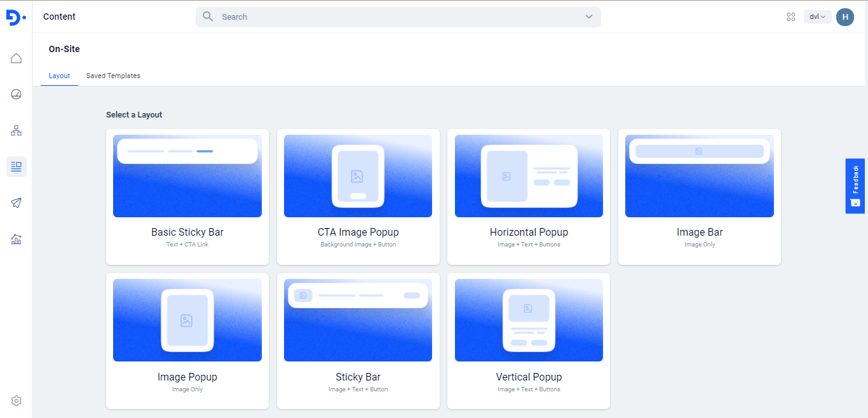Open the dvl workspace dropdown
868x418 pixels.
tap(817, 17)
